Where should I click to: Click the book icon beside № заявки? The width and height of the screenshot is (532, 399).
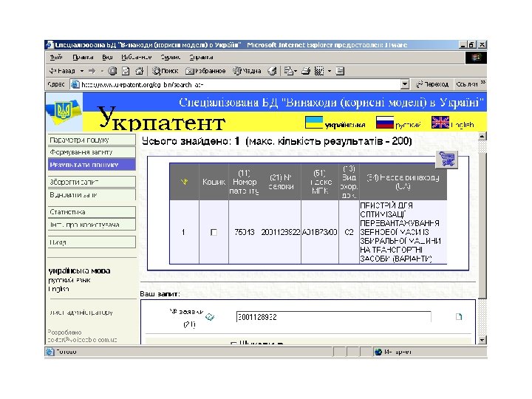pyautogui.click(x=210, y=317)
